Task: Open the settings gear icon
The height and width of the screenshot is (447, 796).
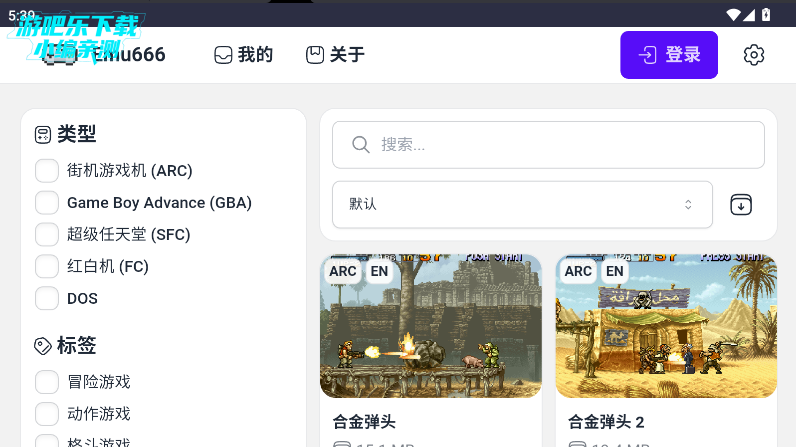Action: [754, 55]
